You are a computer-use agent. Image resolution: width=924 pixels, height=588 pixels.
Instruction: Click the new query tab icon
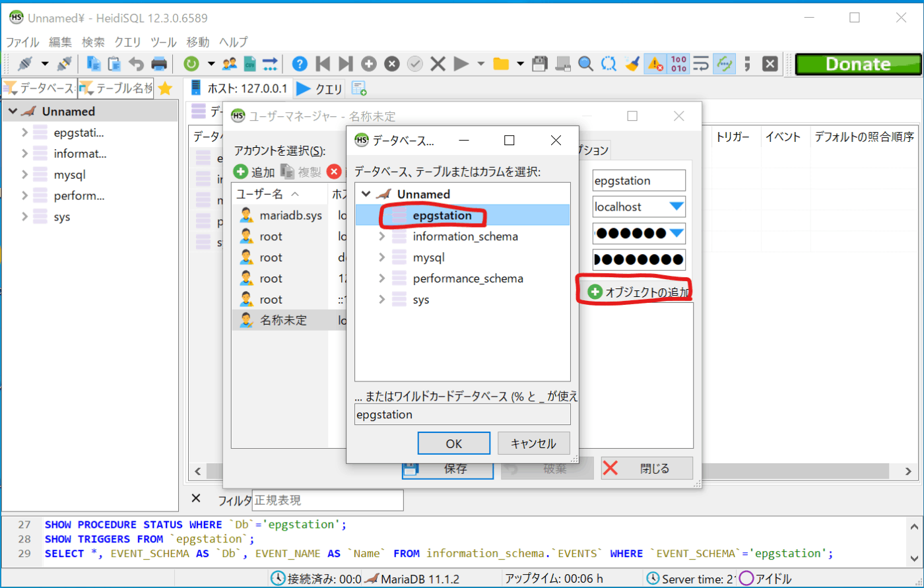pos(358,88)
